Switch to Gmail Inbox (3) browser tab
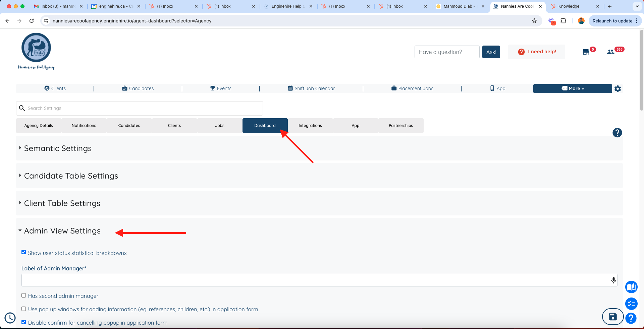Screen dimensions: 644x329 pos(58,6)
